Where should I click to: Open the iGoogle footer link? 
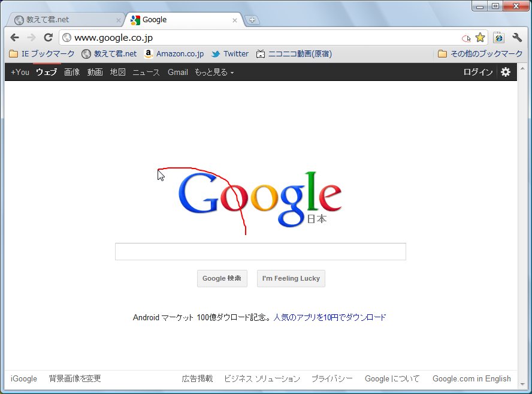click(24, 379)
